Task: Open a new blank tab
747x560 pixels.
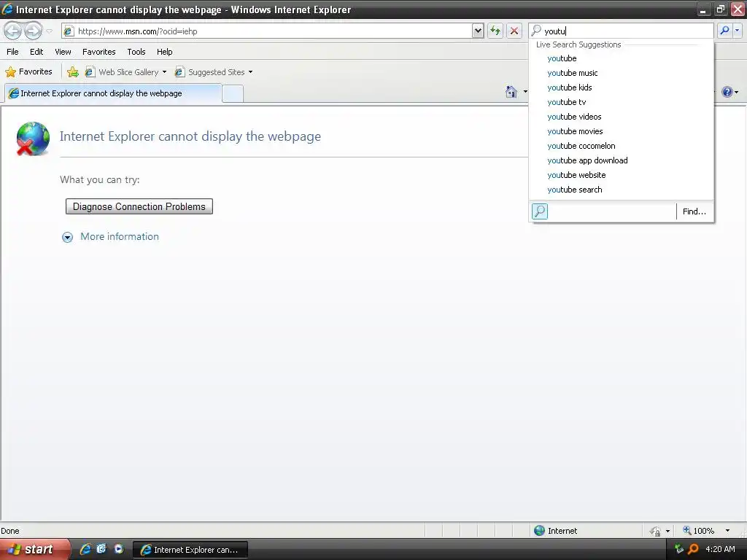Action: coord(233,94)
